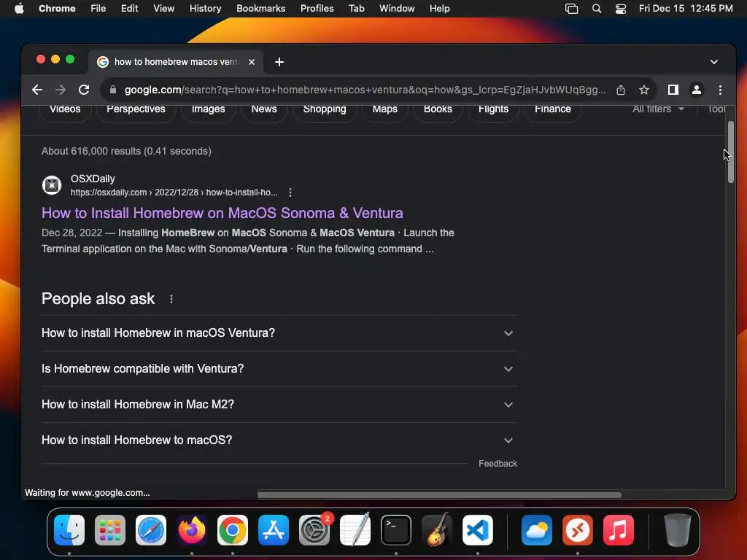The image size is (747, 560).
Task: Expand 'How to install Homebrew in Mac M2?'
Action: click(x=279, y=404)
